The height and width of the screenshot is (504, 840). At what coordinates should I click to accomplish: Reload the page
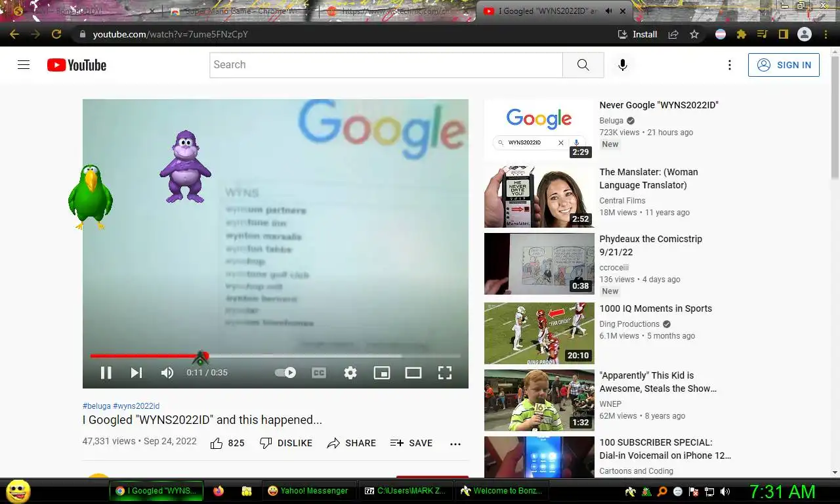(56, 34)
